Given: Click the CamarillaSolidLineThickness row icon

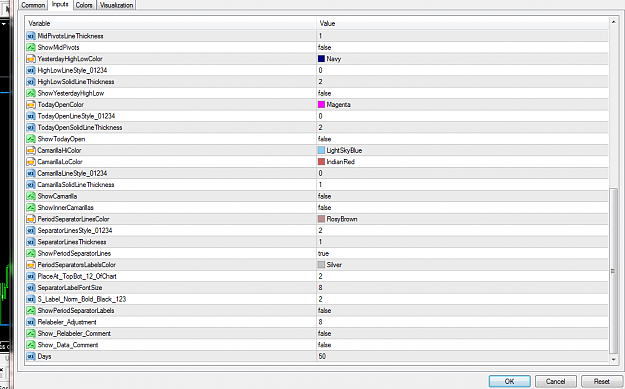Looking at the screenshot, I should click(31, 185).
